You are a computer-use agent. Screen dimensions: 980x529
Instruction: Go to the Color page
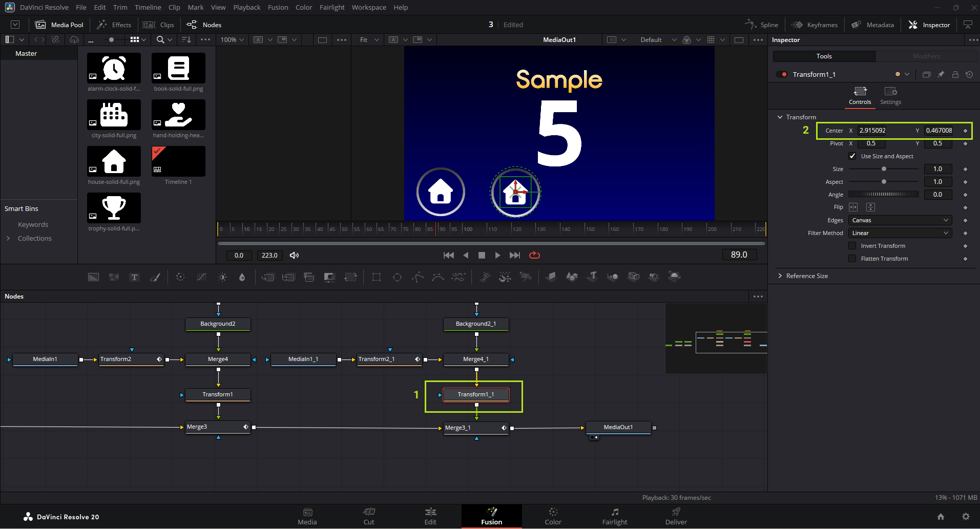point(553,516)
